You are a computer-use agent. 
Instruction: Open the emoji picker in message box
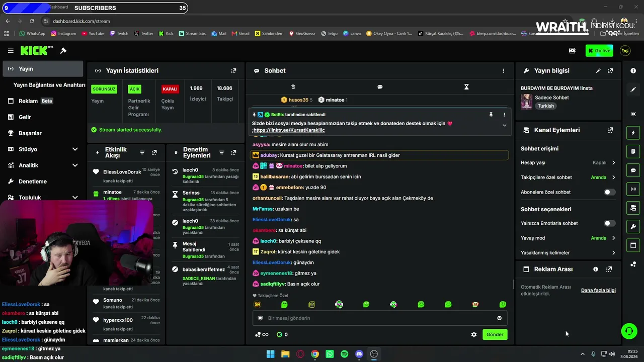tap(499, 318)
